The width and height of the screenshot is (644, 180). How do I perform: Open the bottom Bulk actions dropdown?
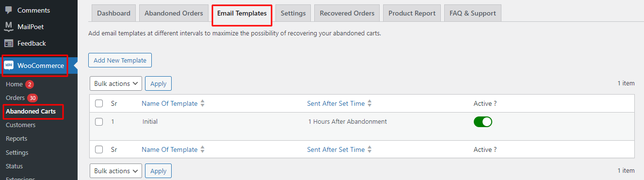(x=116, y=171)
